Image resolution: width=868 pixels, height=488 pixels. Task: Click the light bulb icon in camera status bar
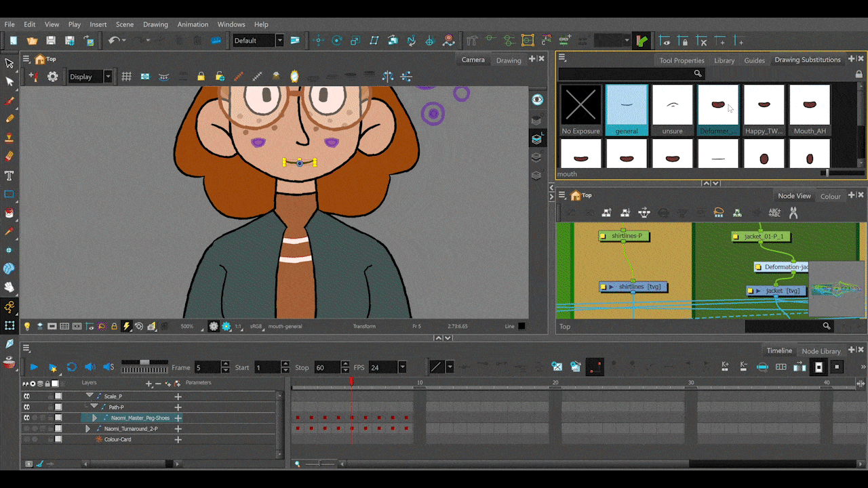[27, 326]
